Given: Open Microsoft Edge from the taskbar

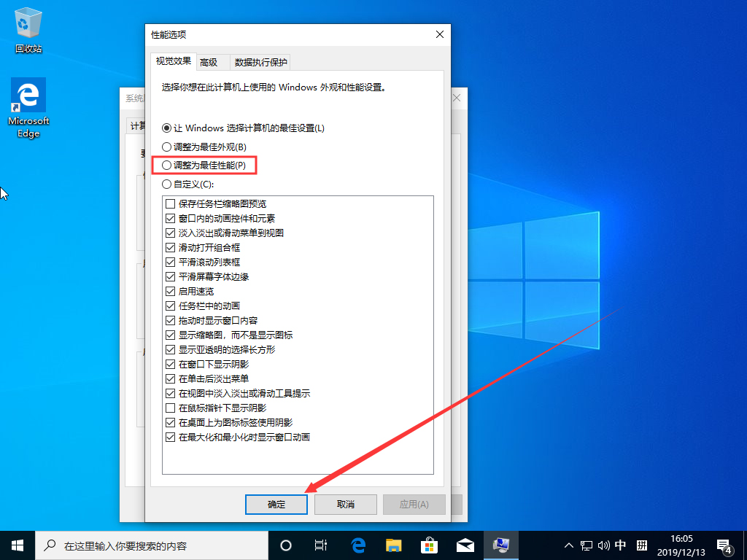Looking at the screenshot, I should click(357, 545).
